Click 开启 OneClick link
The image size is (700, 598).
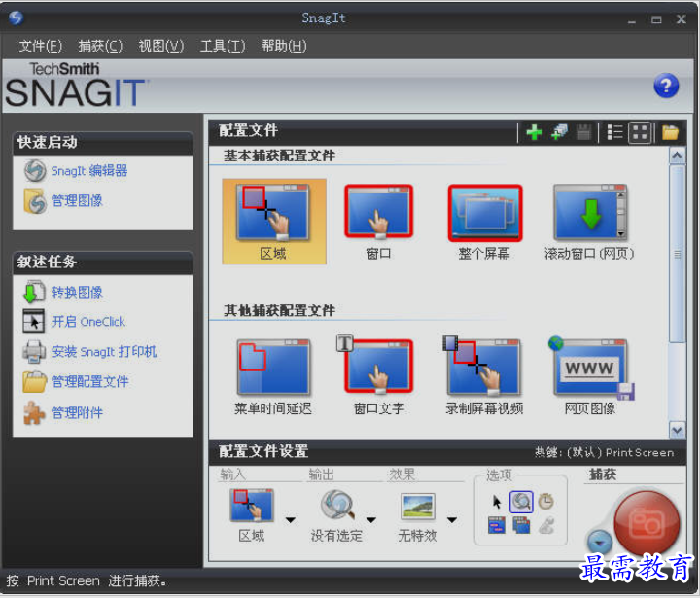pyautogui.click(x=87, y=322)
